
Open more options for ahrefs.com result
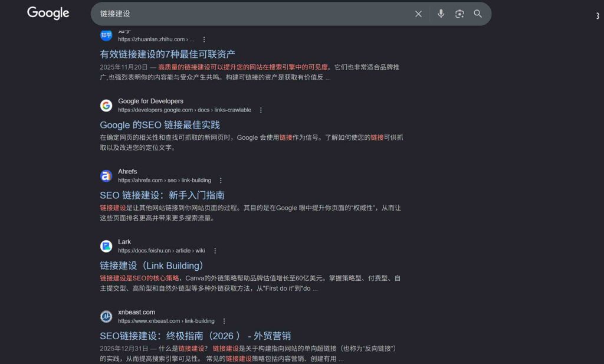click(x=221, y=181)
